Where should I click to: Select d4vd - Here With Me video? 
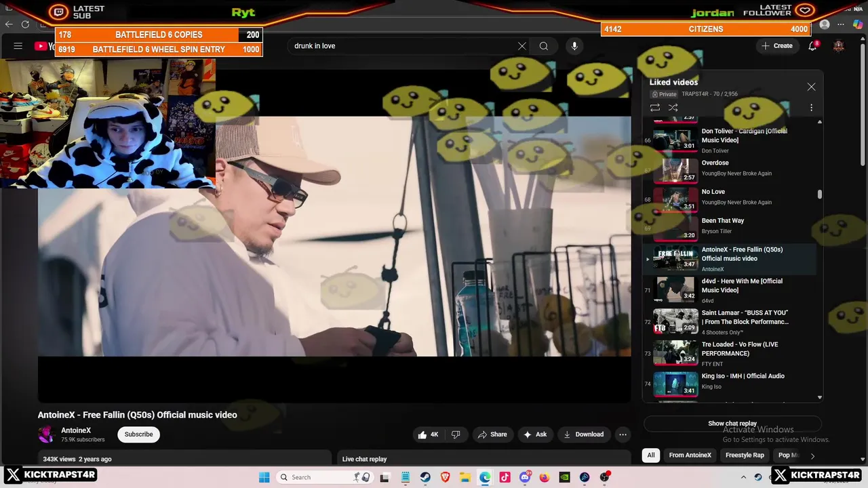pos(730,290)
